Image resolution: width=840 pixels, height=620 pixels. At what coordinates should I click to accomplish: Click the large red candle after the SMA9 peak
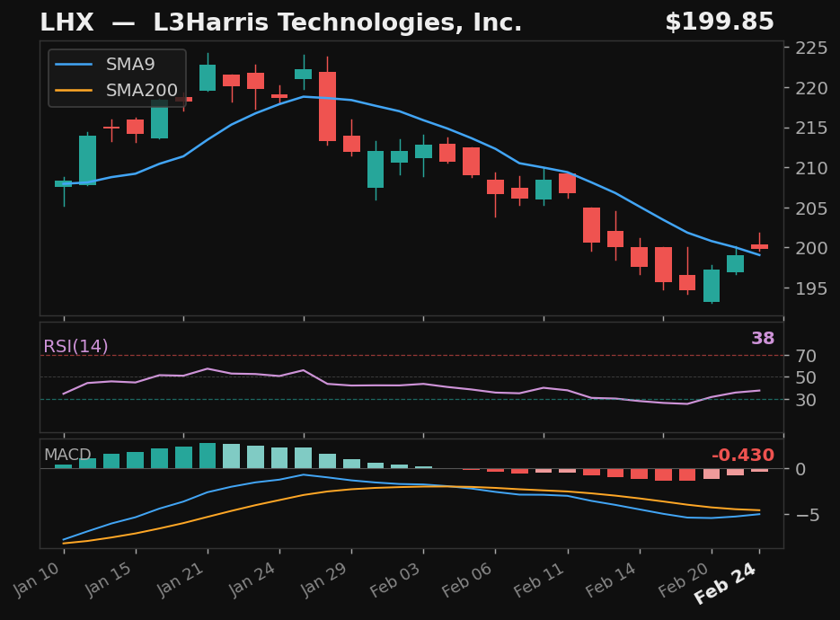tap(327, 106)
